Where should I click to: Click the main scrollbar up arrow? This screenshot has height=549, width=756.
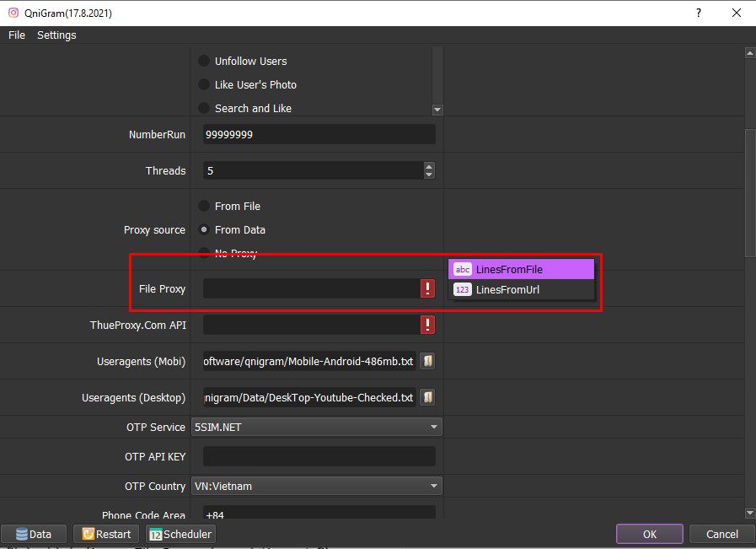click(750, 52)
